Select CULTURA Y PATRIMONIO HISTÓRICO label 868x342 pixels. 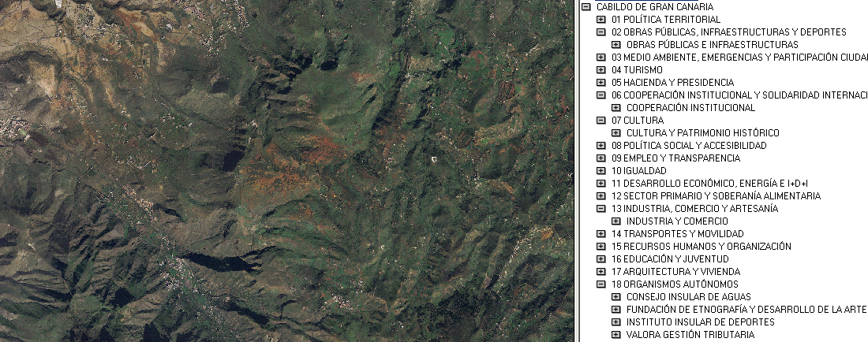click(703, 133)
